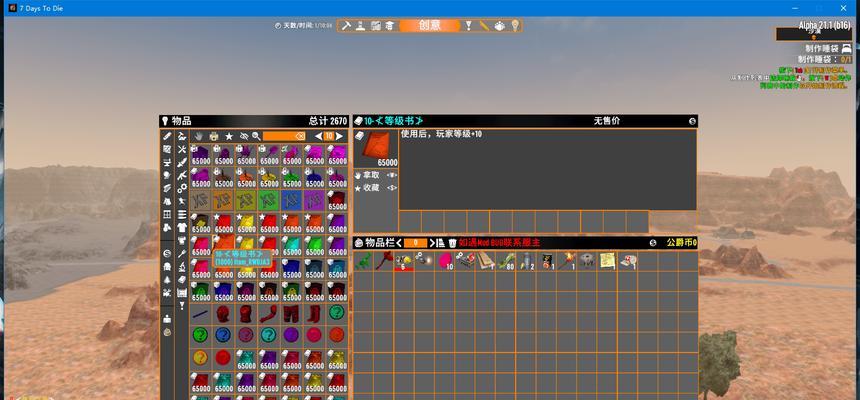Toggle the hand filter in item toolbar
The width and height of the screenshot is (860, 400).
click(199, 136)
